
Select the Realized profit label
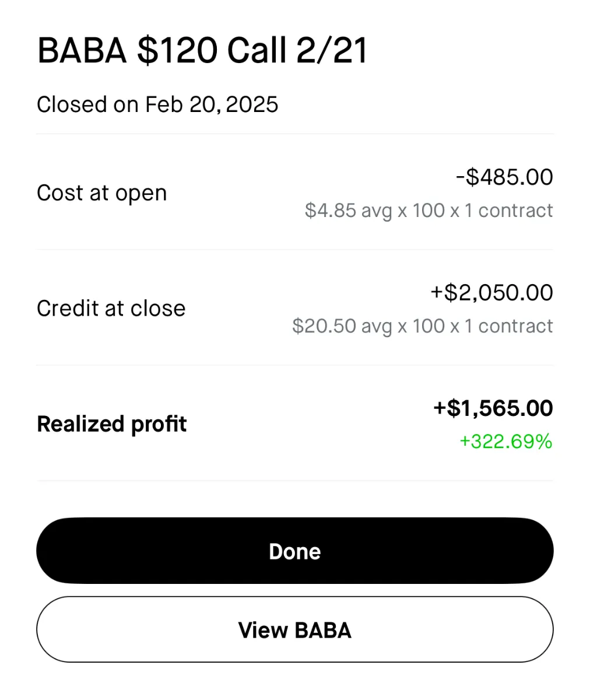coord(112,424)
